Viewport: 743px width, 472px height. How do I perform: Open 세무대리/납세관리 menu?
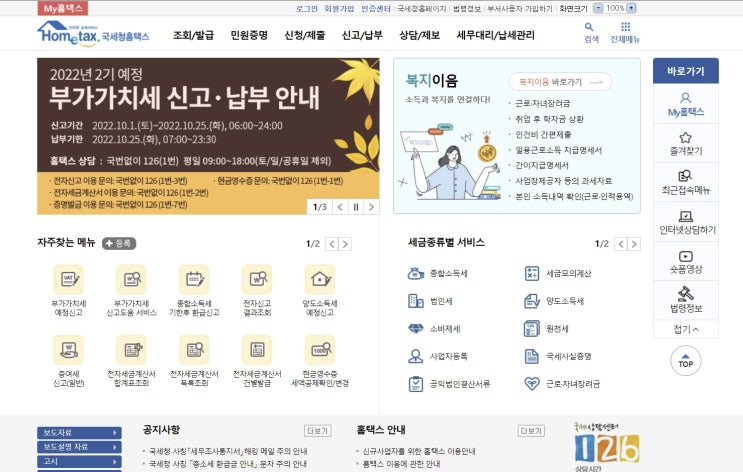tap(496, 35)
